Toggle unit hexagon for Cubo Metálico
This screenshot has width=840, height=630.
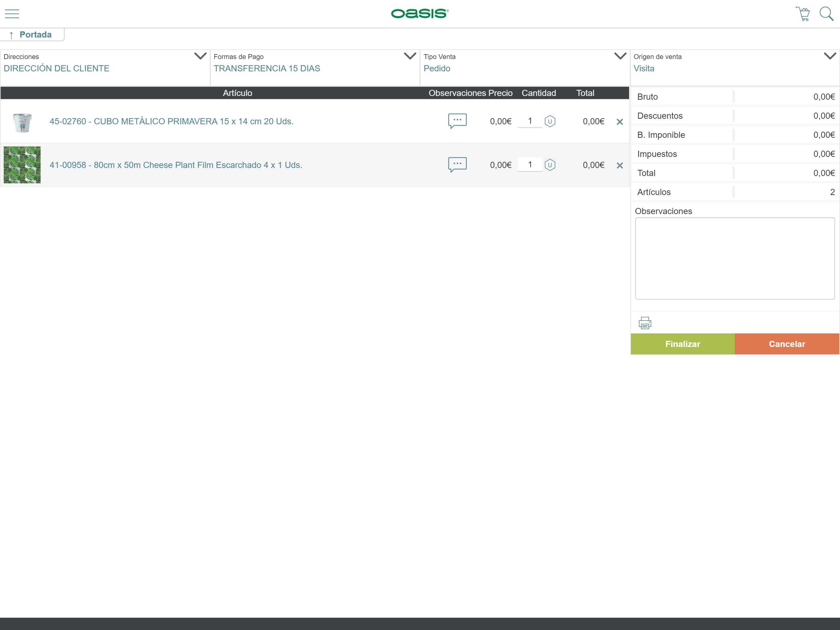click(x=550, y=121)
